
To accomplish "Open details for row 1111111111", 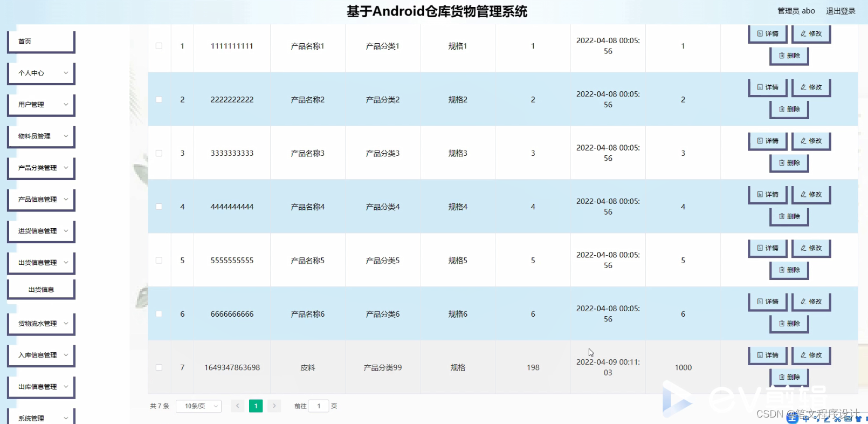I will [768, 33].
